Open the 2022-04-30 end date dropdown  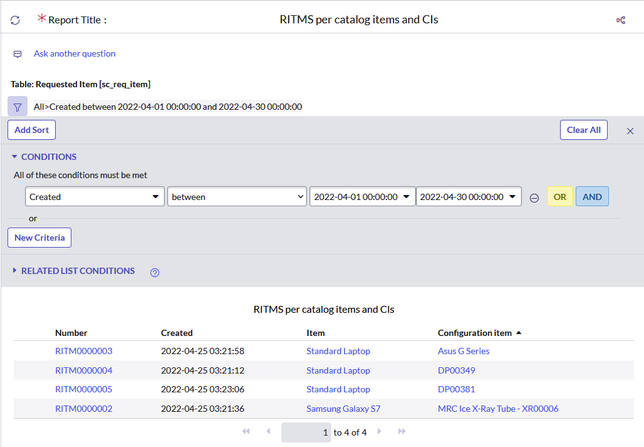click(x=469, y=197)
